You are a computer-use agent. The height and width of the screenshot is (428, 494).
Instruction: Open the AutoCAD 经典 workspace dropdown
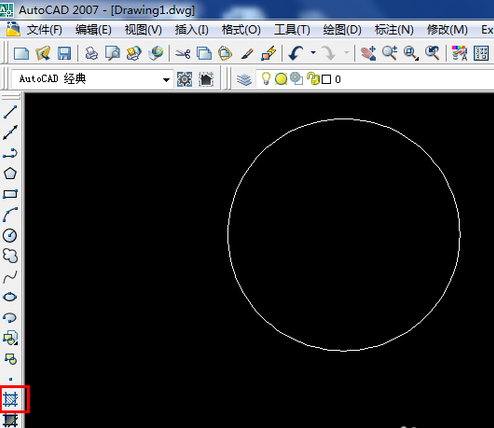(92, 79)
